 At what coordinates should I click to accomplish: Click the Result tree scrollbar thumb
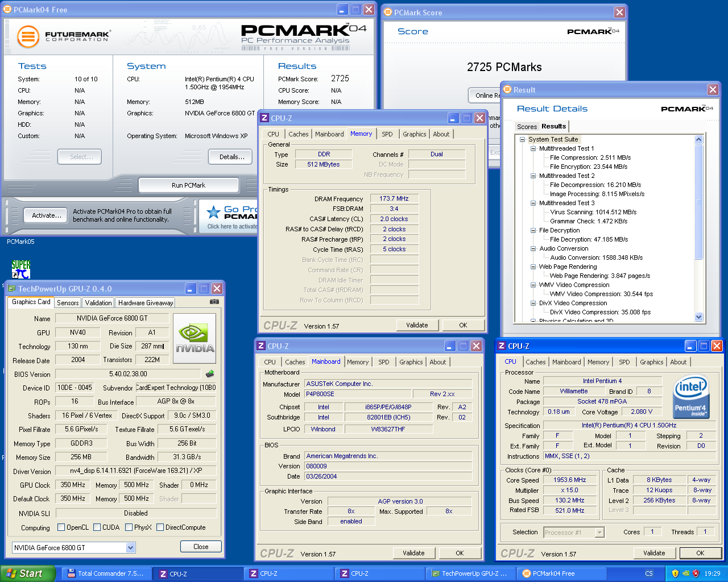tap(699, 202)
